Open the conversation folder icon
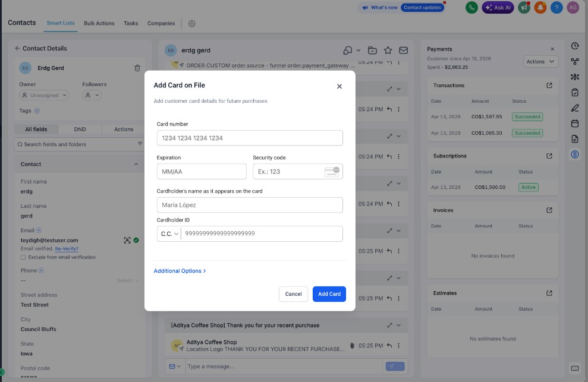 click(372, 50)
